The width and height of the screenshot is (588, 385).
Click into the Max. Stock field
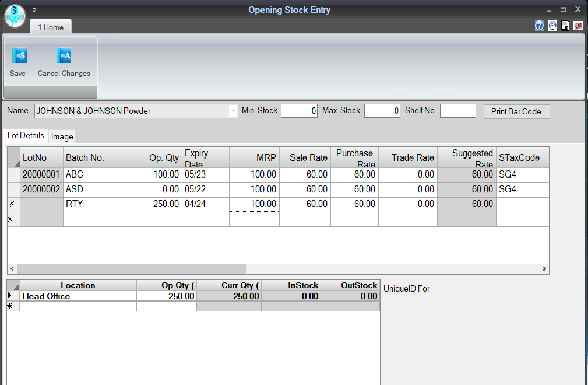click(x=382, y=111)
